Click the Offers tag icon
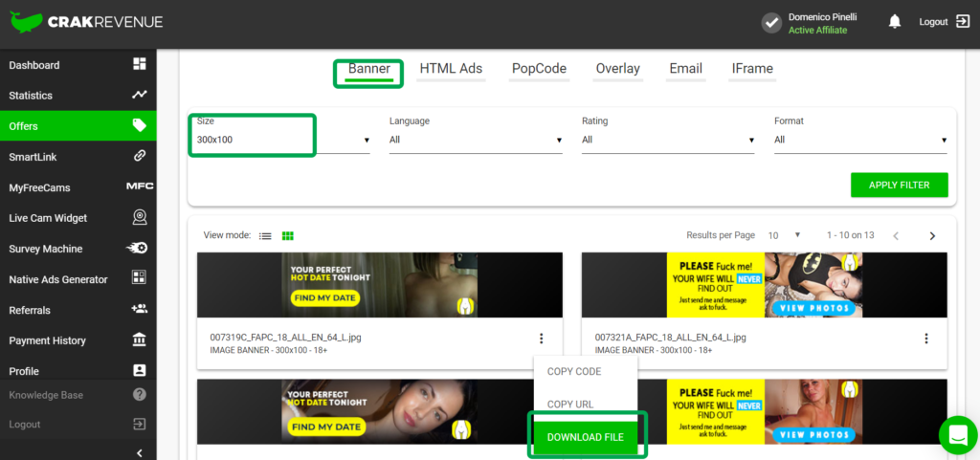 [x=140, y=125]
